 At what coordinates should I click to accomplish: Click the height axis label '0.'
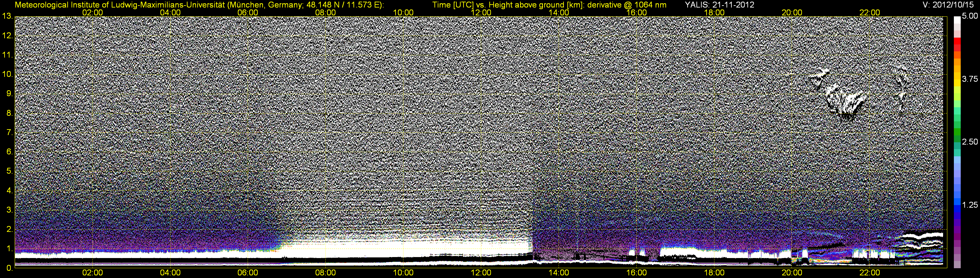[9, 268]
